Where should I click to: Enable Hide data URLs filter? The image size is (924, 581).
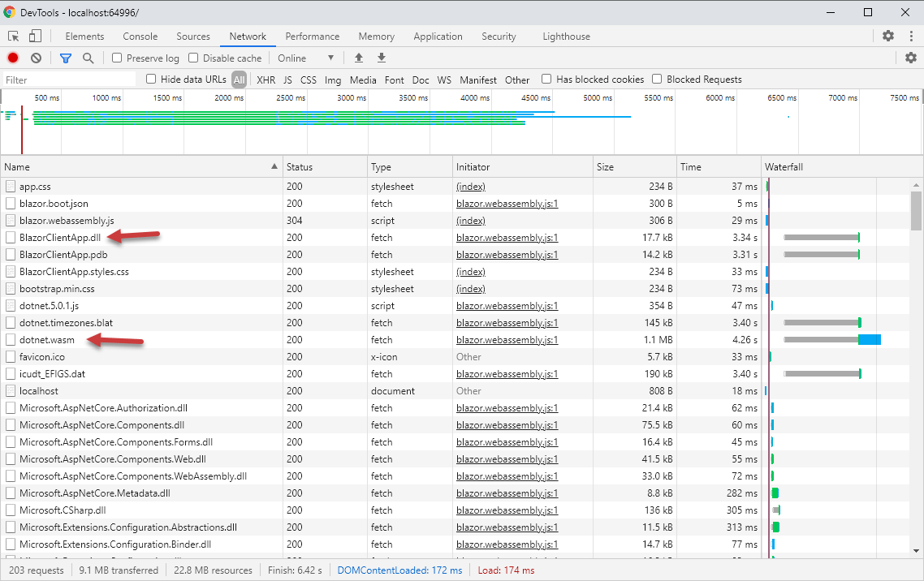(151, 79)
